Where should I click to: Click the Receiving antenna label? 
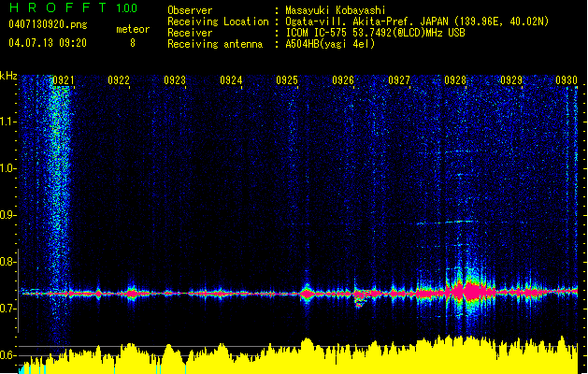pos(215,44)
